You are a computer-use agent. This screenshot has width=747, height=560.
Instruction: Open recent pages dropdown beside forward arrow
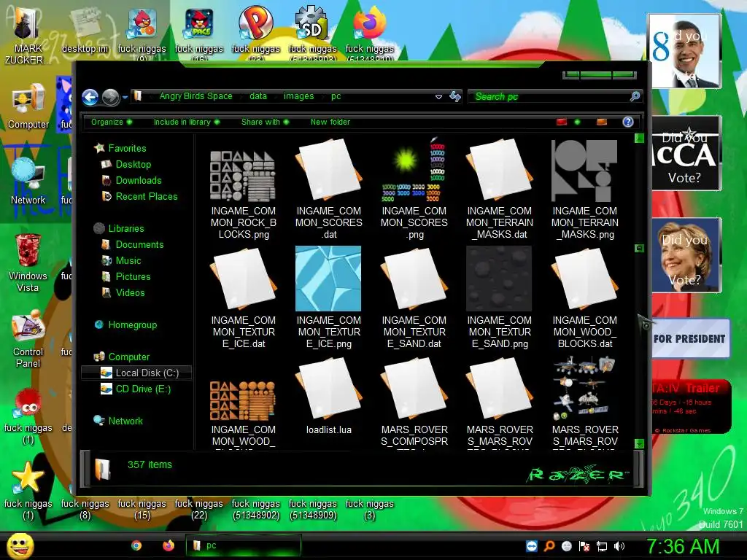125,97
